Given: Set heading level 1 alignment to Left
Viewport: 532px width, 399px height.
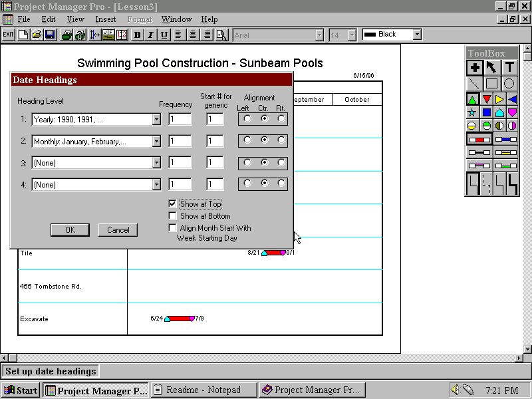Looking at the screenshot, I should pos(247,119).
